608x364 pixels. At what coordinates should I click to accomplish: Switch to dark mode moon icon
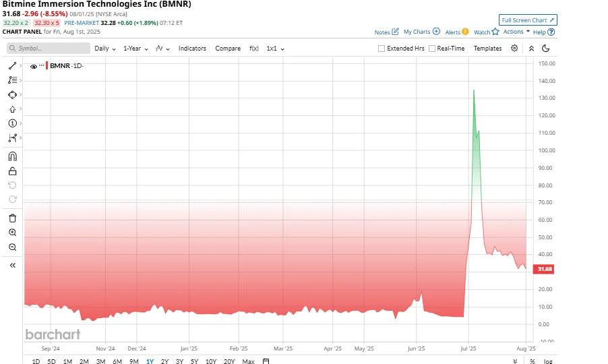tap(545, 48)
